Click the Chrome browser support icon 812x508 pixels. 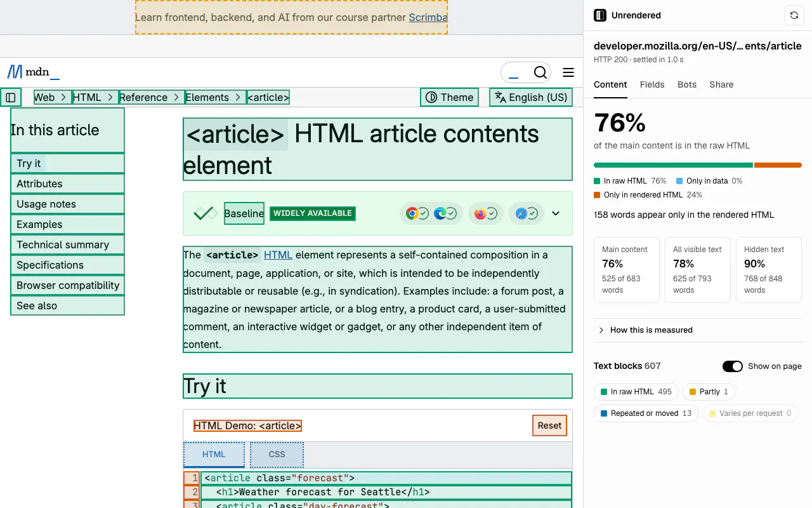pos(412,213)
